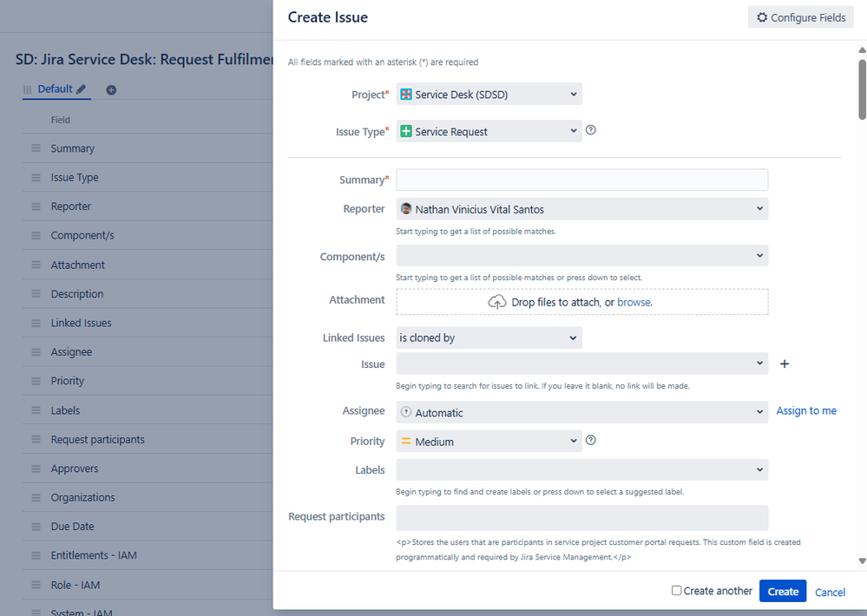867x616 pixels.
Task: Click the Request participants input field
Action: [x=581, y=518]
